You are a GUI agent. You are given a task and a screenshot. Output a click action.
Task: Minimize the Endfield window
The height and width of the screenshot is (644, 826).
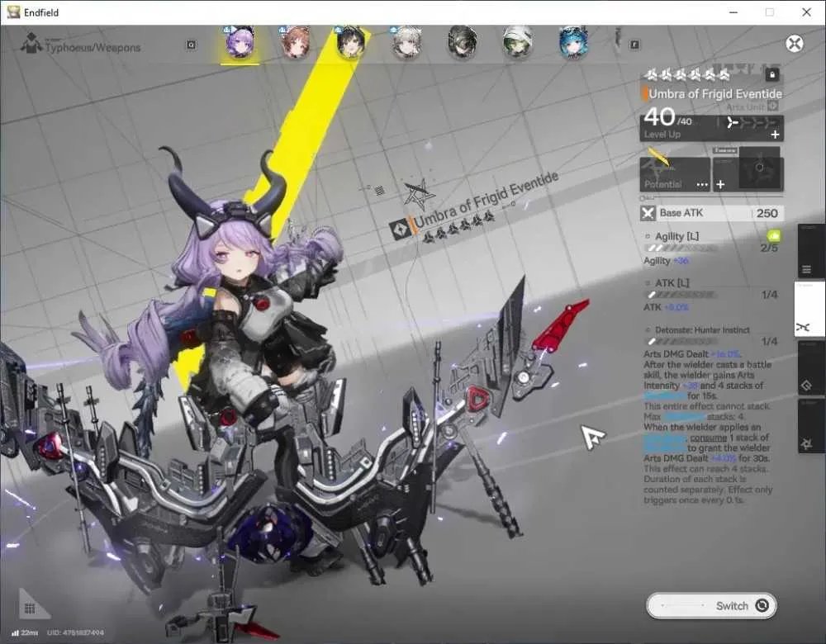(x=733, y=12)
